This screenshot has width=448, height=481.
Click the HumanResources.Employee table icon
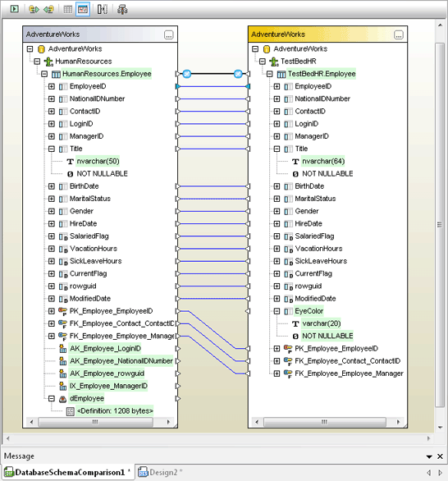coord(56,74)
